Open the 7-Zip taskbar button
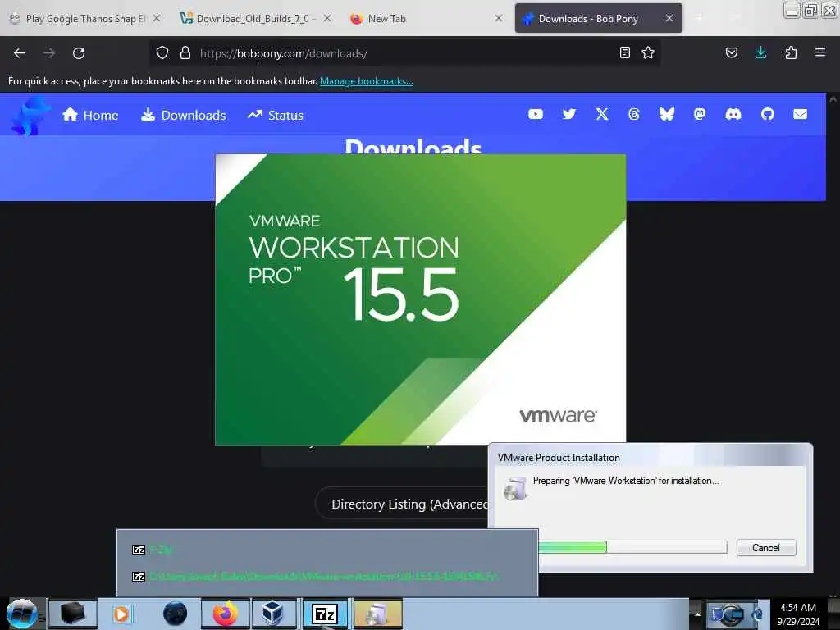The height and width of the screenshot is (630, 840). pos(325,614)
